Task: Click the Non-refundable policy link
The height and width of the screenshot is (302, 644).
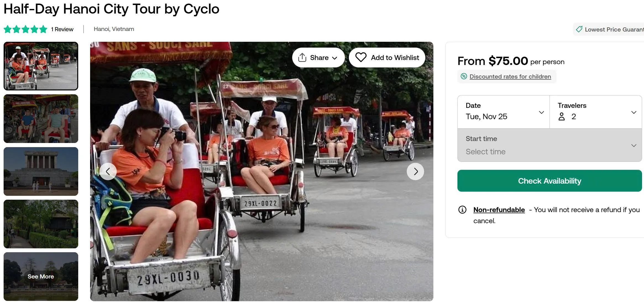Action: (499, 210)
